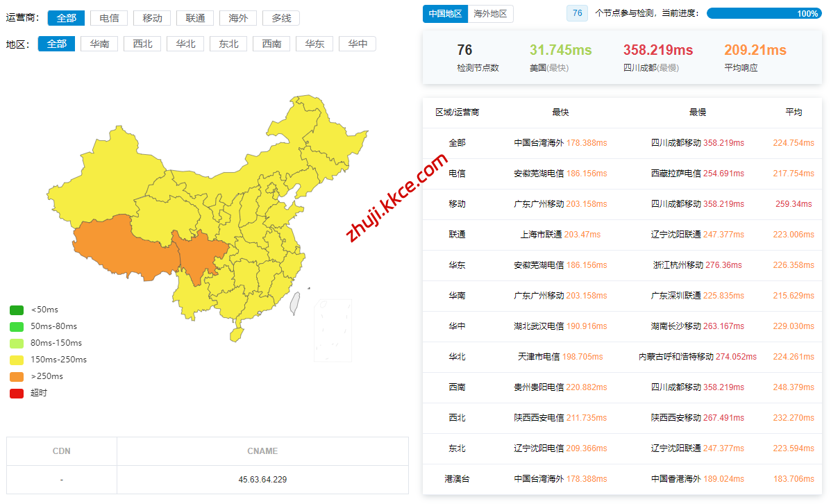The width and height of the screenshot is (831, 504).
Task: Select the 华北 region filter
Action: (x=185, y=44)
